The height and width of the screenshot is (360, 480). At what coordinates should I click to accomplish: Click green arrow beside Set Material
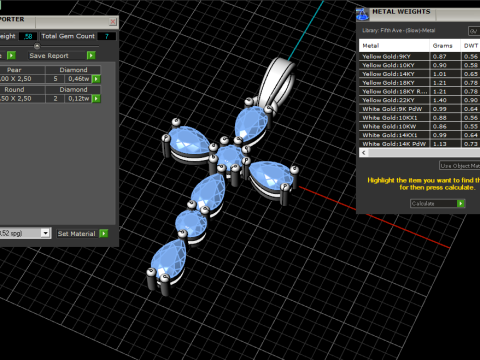point(104,233)
